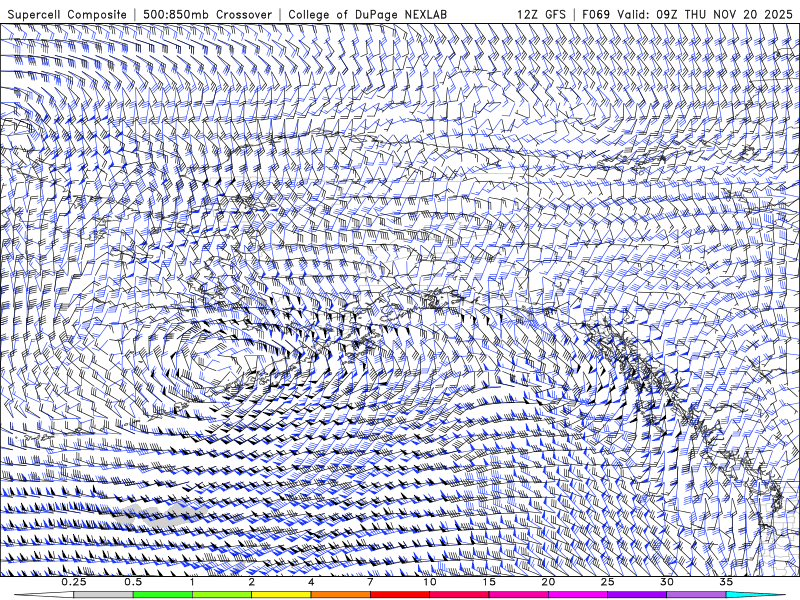Select the green 0.5–1 legend swatch
This screenshot has width=800, height=600.
[163, 595]
